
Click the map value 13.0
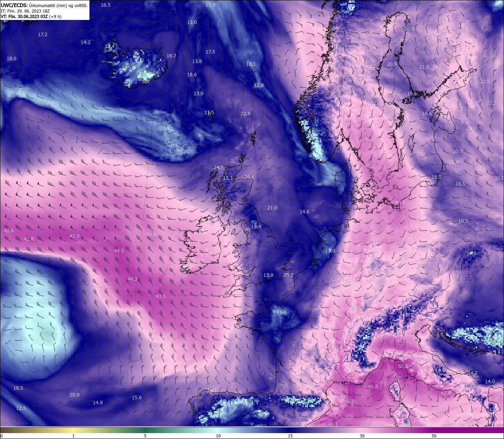[x=192, y=22]
